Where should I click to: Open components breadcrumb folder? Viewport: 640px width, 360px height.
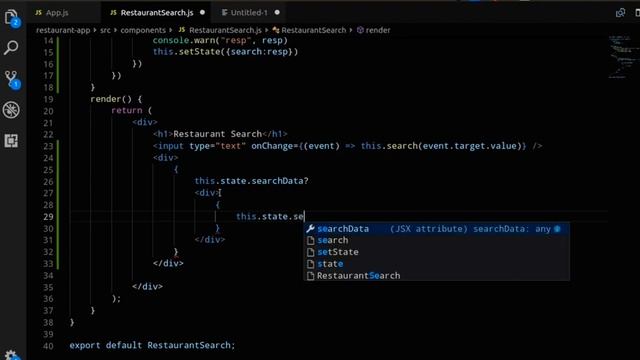click(x=143, y=30)
